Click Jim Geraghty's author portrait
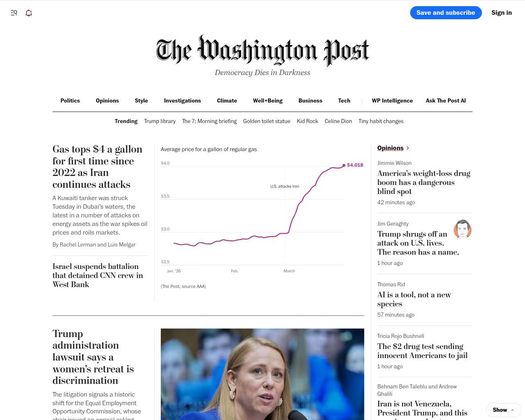The height and width of the screenshot is (420, 525). pos(463,229)
